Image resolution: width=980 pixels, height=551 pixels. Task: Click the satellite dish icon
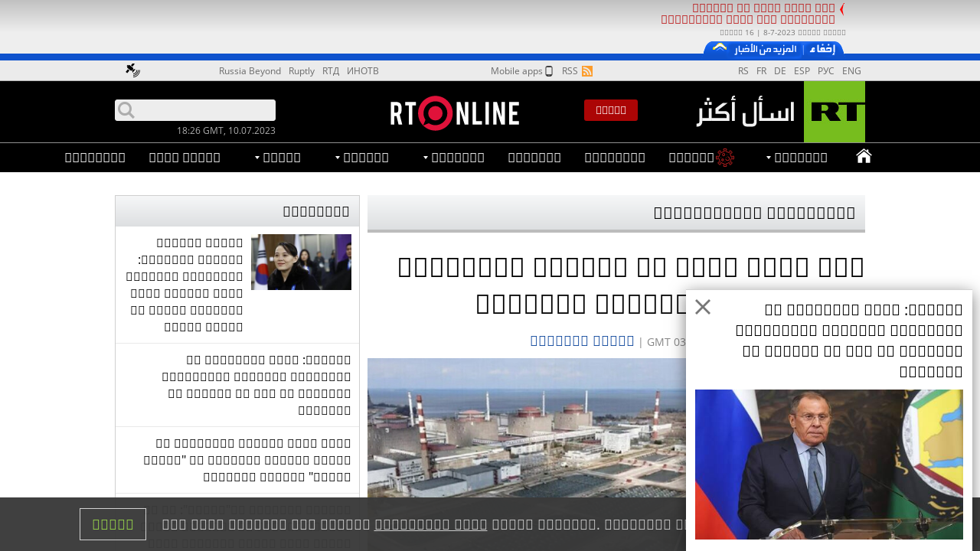coord(133,70)
